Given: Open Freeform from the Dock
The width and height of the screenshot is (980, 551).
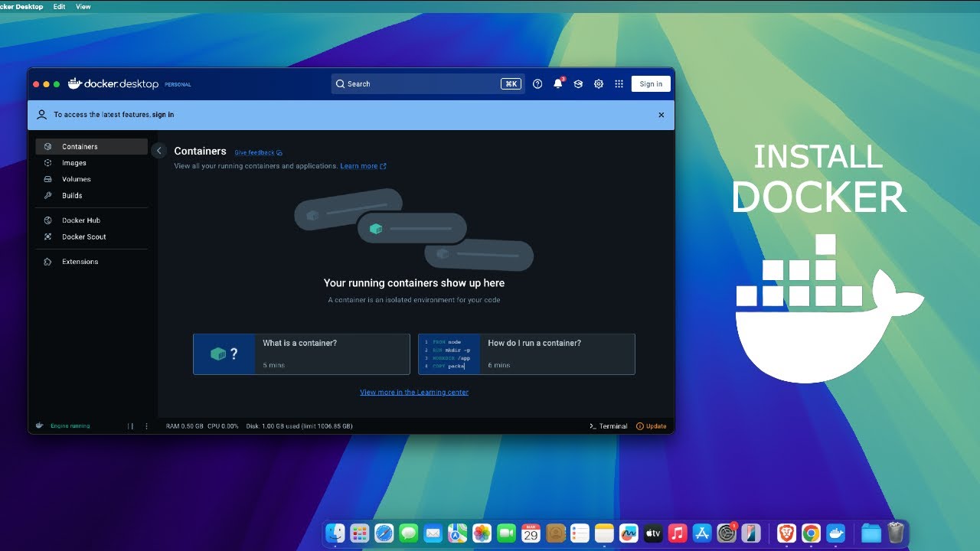Looking at the screenshot, I should coord(629,533).
